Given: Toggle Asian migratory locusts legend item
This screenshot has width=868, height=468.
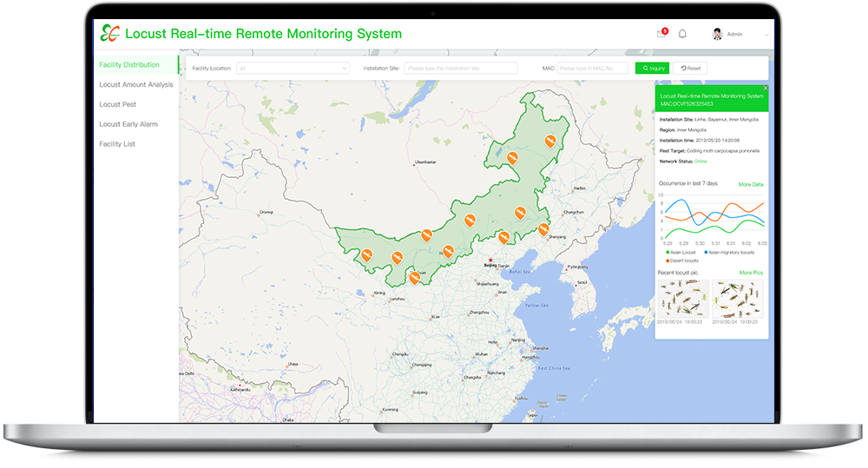Looking at the screenshot, I should (727, 252).
